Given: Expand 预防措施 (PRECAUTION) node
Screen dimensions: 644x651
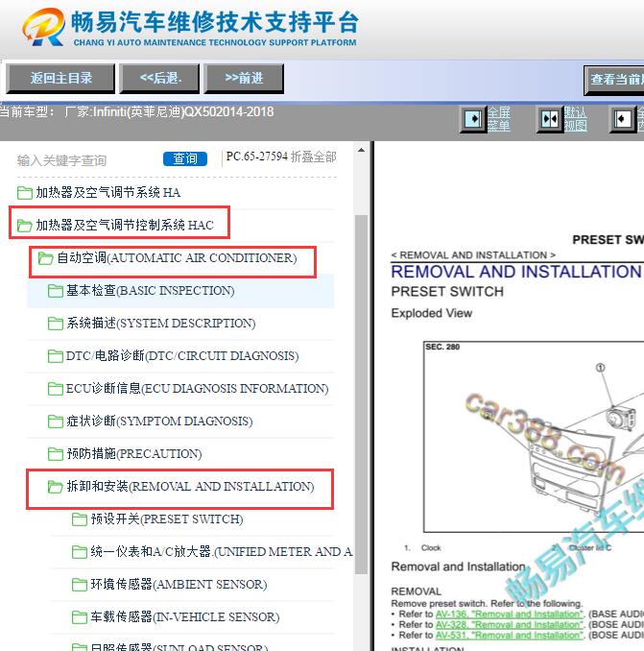Looking at the screenshot, I should pos(134,454).
